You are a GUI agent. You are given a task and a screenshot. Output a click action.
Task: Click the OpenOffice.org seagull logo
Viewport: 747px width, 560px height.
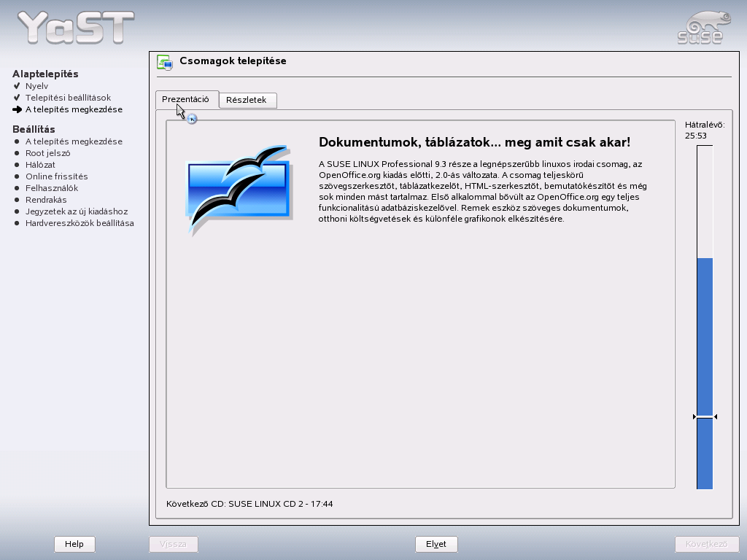tap(239, 190)
